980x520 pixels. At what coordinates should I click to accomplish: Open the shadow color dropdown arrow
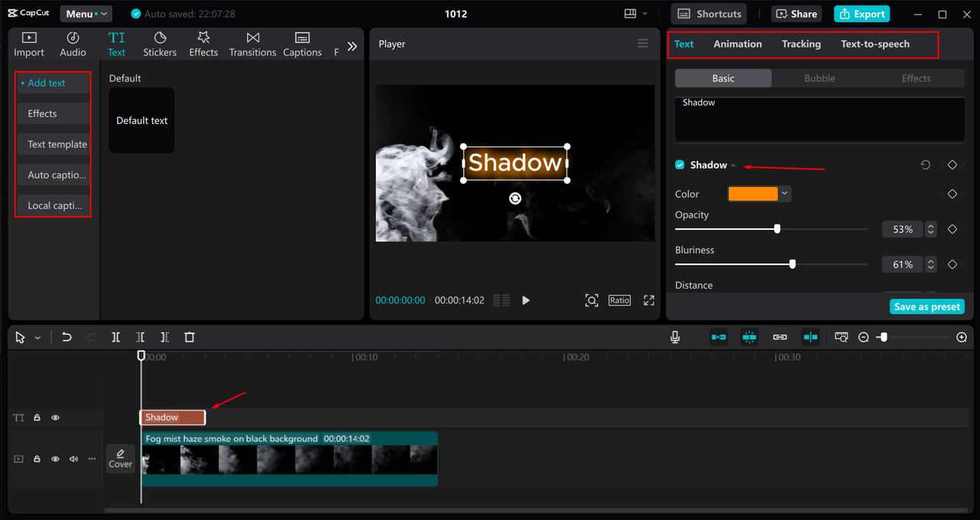(x=785, y=195)
